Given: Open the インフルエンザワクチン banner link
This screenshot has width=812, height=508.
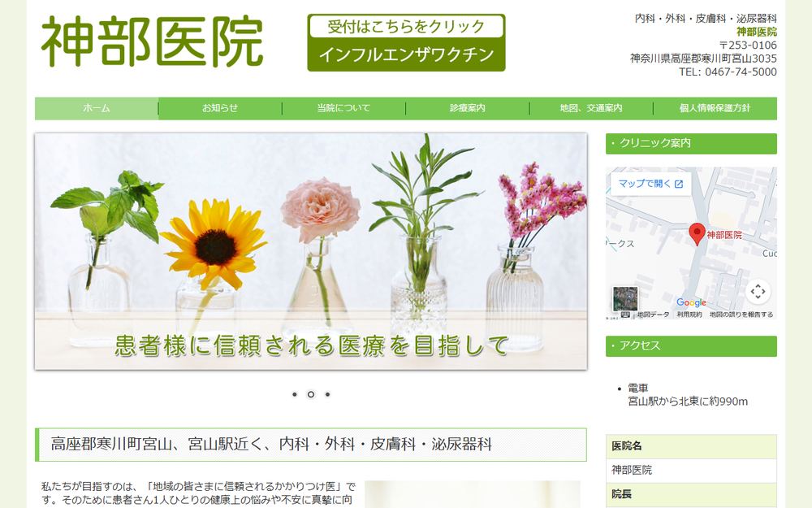Looking at the screenshot, I should click(x=406, y=55).
